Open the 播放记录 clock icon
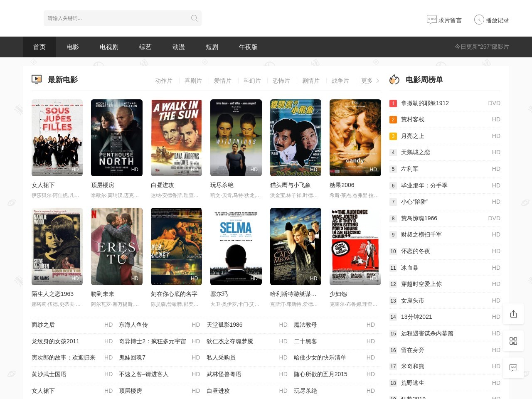This screenshot has height=399, width=532. click(479, 20)
